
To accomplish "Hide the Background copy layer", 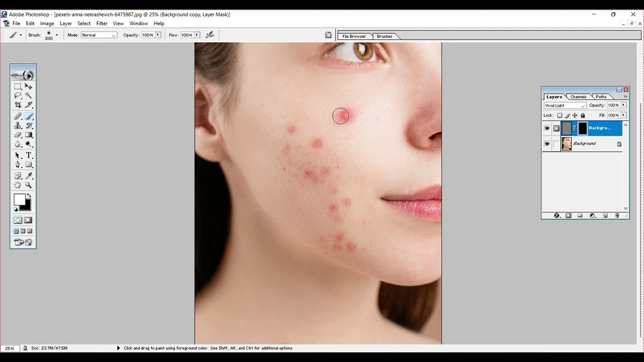I will tap(547, 128).
